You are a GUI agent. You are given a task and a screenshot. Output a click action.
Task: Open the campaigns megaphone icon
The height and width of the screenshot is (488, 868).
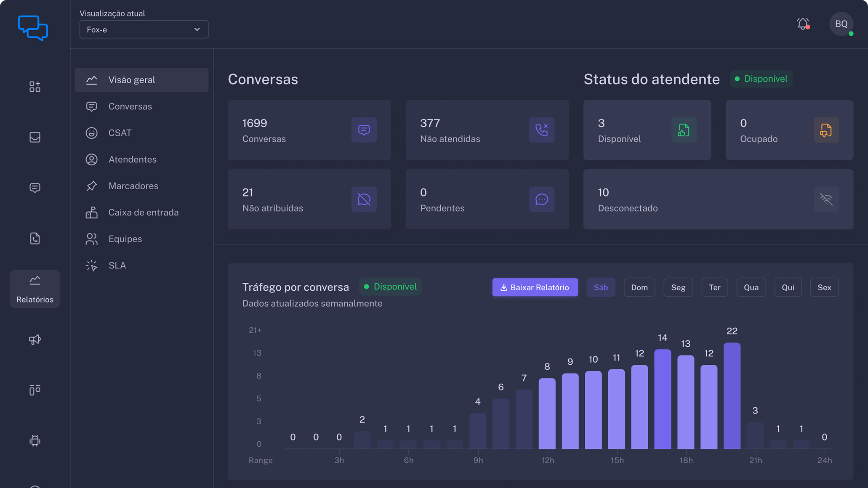pyautogui.click(x=35, y=339)
